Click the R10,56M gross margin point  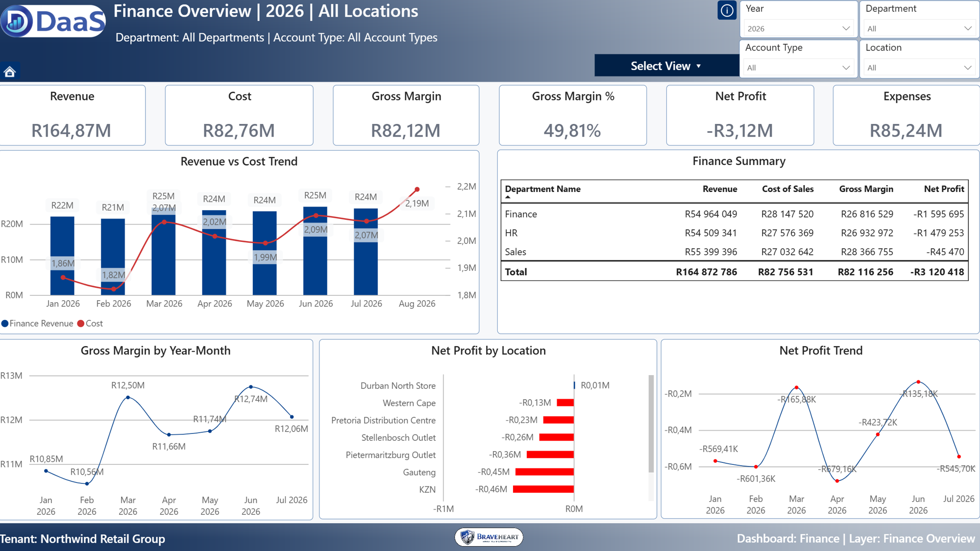pyautogui.click(x=87, y=484)
